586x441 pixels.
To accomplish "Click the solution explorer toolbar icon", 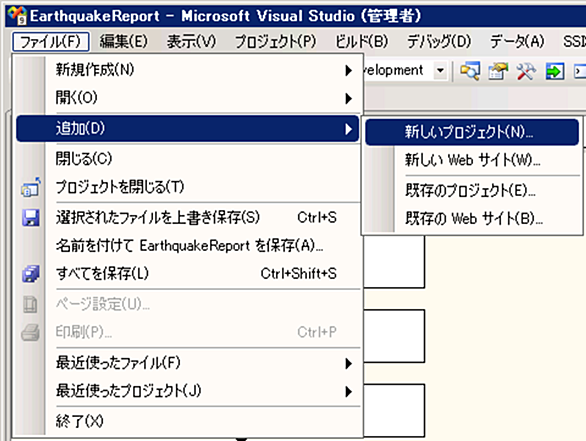I will coord(470,70).
